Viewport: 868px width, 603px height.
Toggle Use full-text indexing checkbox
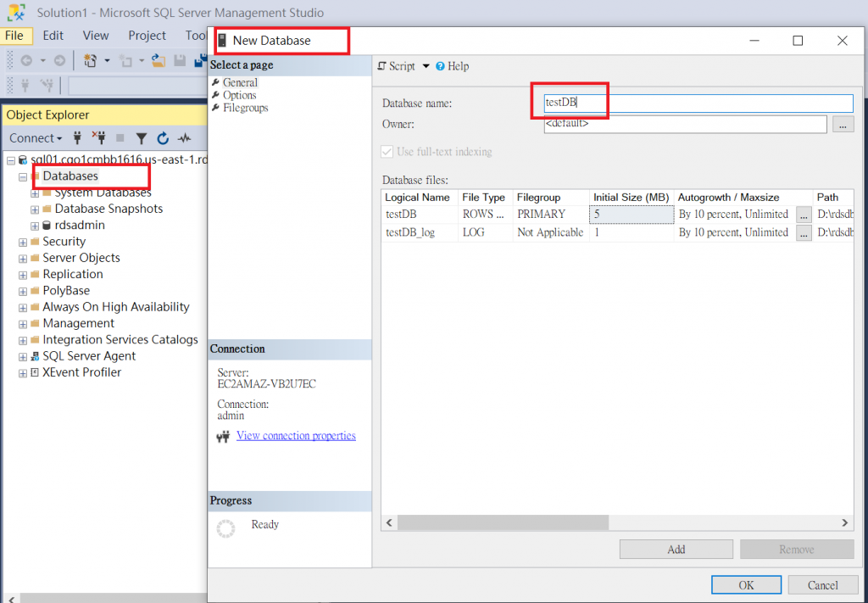(387, 152)
